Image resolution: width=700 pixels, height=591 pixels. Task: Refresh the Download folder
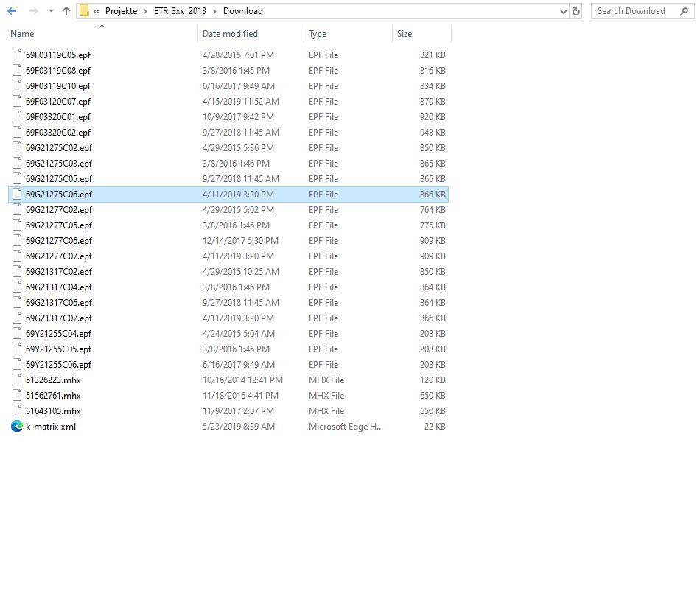click(576, 11)
